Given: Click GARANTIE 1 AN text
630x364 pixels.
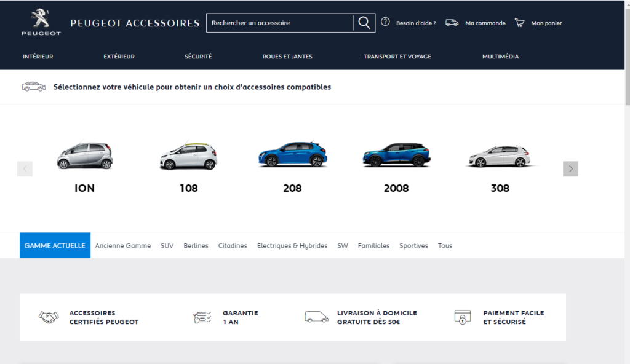Looking at the screenshot, I should coord(241,317).
